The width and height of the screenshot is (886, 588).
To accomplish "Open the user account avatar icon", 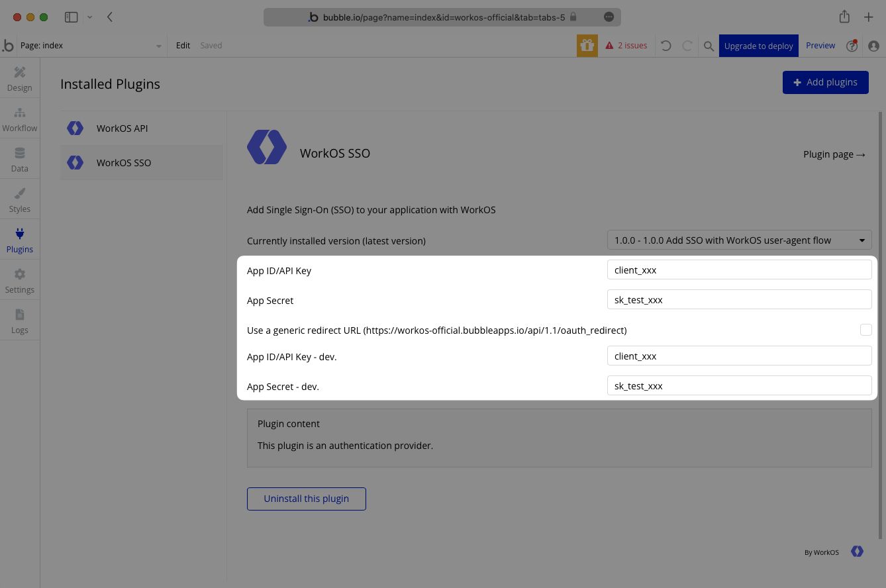I will [x=873, y=46].
